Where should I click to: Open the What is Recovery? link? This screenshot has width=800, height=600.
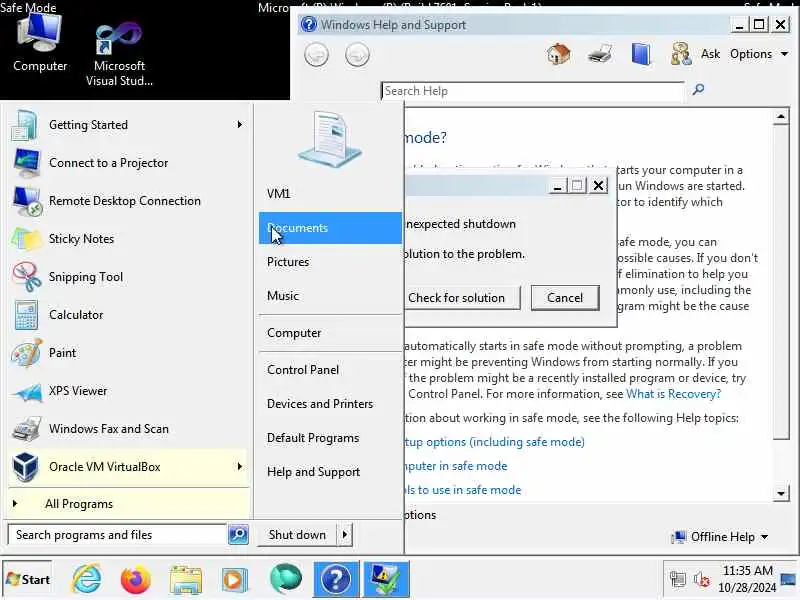point(673,394)
